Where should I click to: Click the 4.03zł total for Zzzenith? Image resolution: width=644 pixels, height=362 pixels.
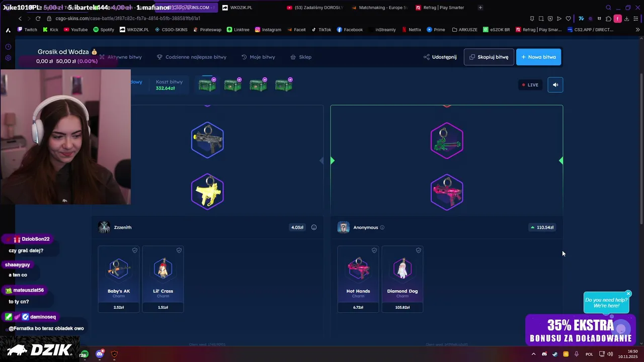(297, 227)
